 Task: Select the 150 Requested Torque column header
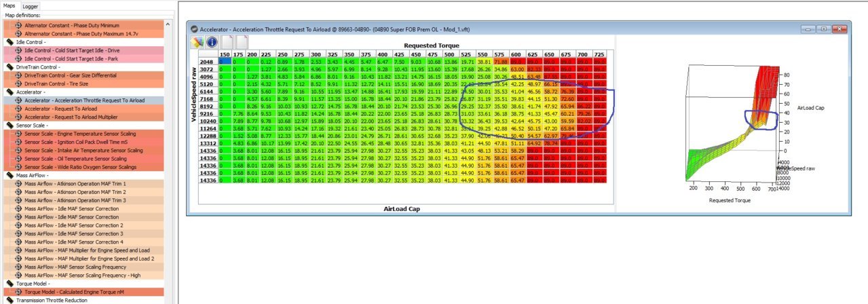[x=224, y=54]
